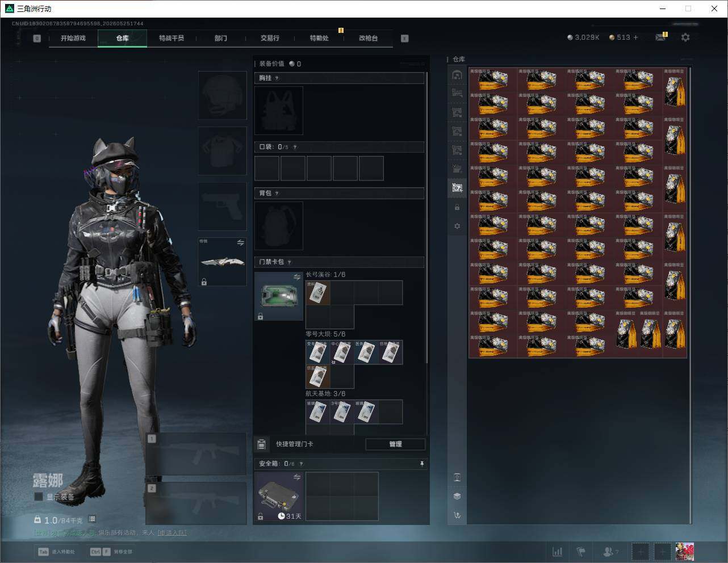Click the empty body armor slot
The image size is (728, 563).
point(222,151)
